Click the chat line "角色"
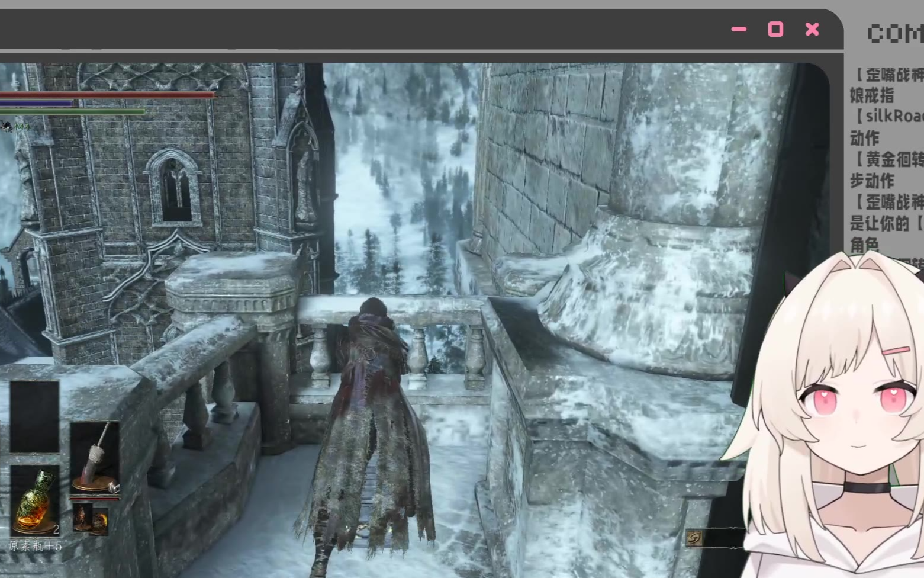 [x=865, y=245]
